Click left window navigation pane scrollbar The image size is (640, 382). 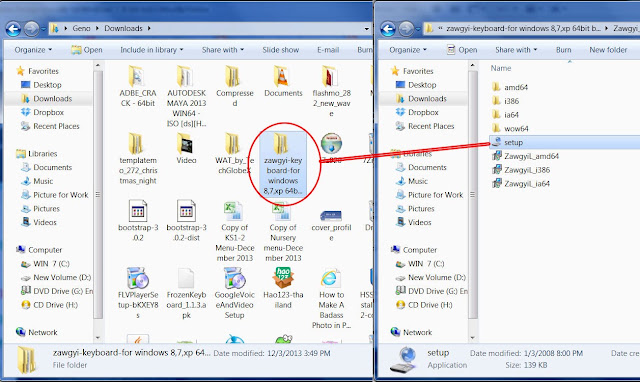click(x=98, y=195)
